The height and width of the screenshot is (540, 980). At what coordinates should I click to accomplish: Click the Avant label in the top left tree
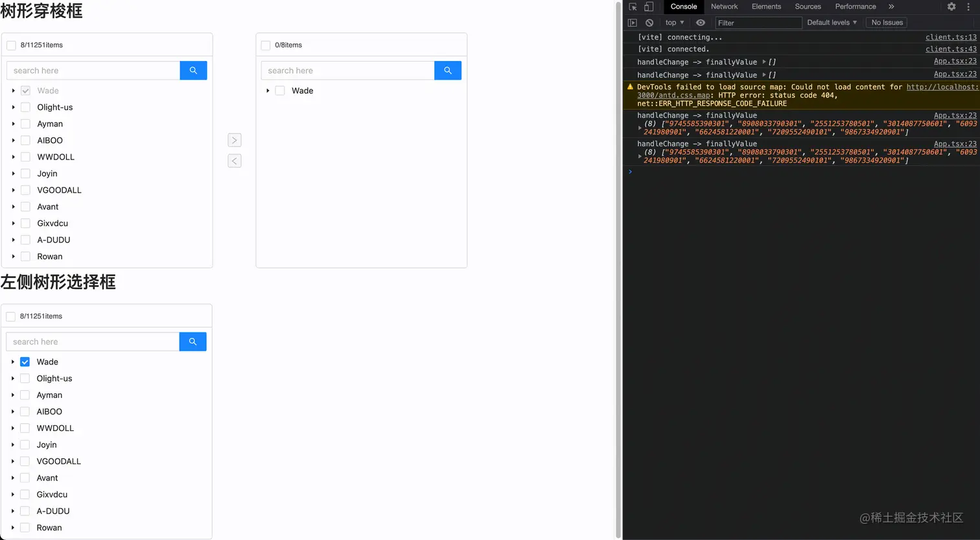tap(48, 207)
